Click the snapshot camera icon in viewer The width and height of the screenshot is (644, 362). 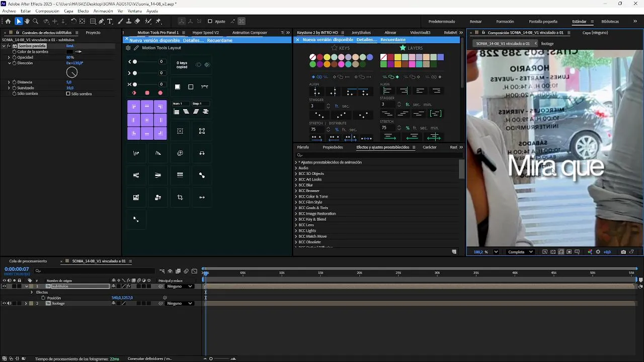[623, 252]
